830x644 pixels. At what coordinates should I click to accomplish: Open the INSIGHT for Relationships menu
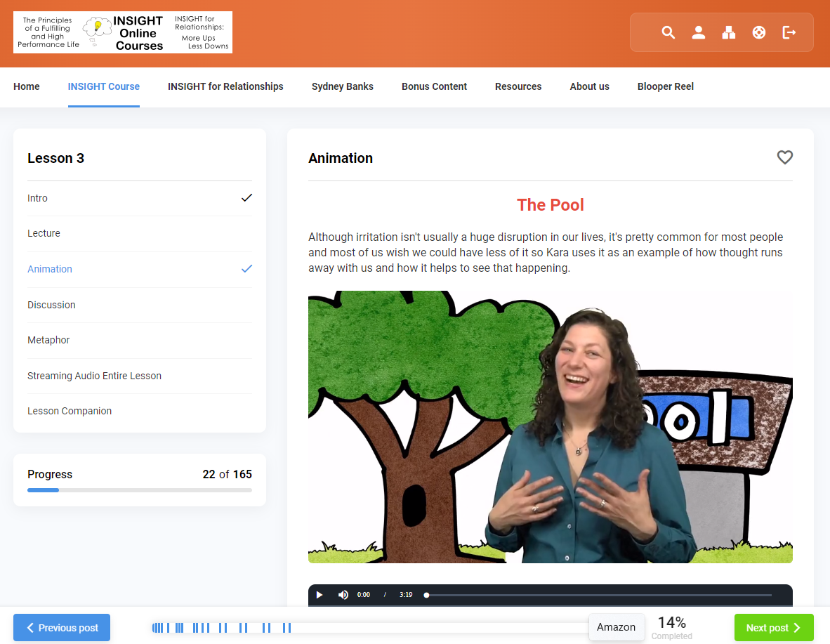[225, 86]
